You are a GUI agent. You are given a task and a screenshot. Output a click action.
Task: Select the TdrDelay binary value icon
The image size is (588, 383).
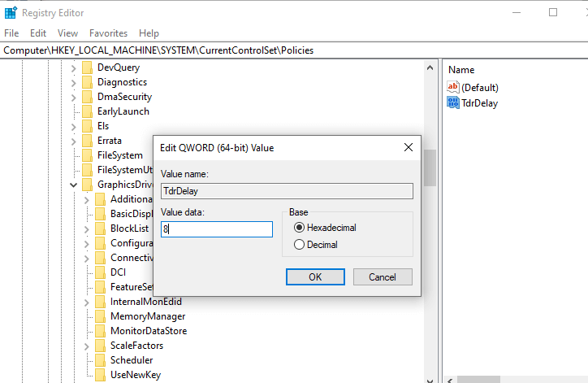(453, 102)
